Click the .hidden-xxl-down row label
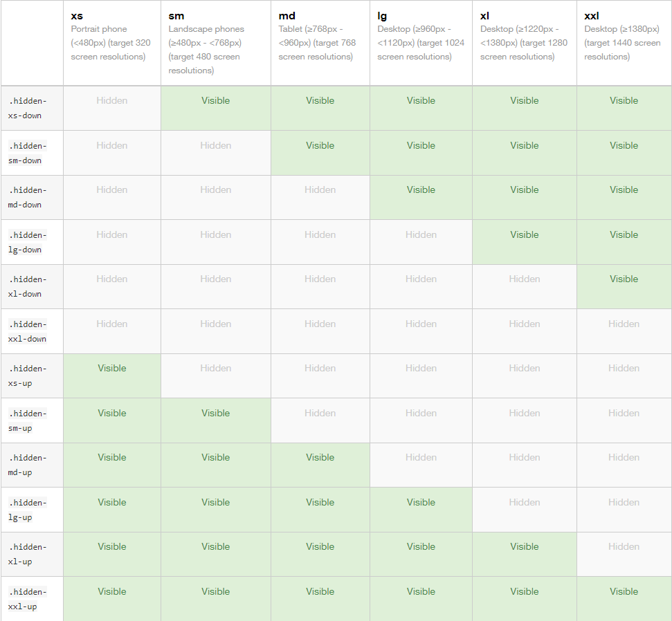Screen dimensions: 672x621 click(x=28, y=331)
